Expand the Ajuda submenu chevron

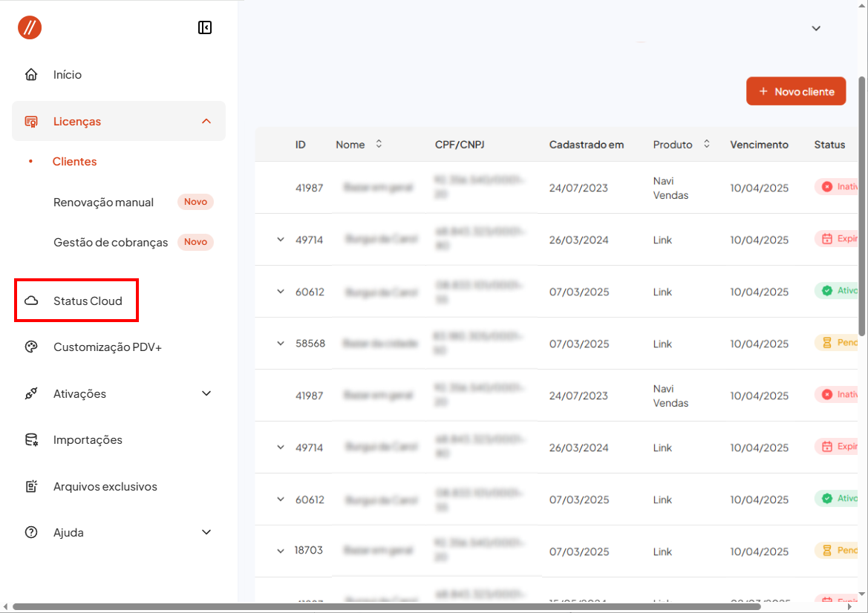click(x=206, y=533)
